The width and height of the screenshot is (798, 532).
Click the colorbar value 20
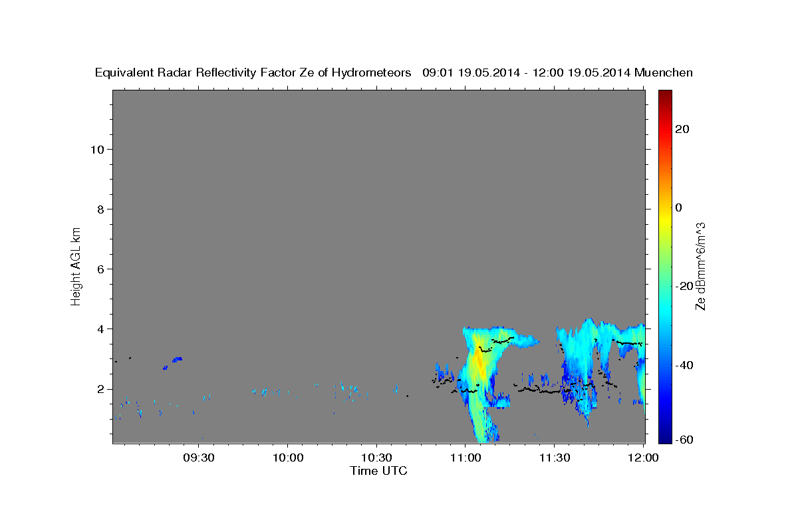click(682, 129)
